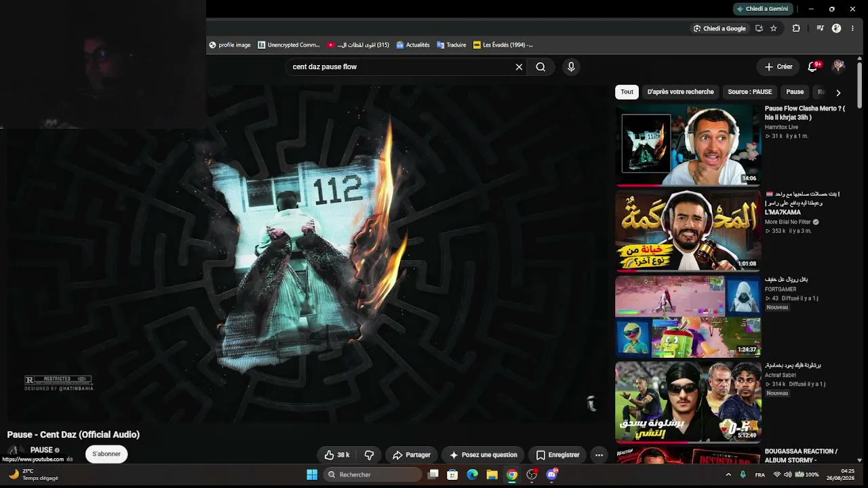868x488 pixels.
Task: Submit search with magnifier icon
Action: tap(540, 67)
